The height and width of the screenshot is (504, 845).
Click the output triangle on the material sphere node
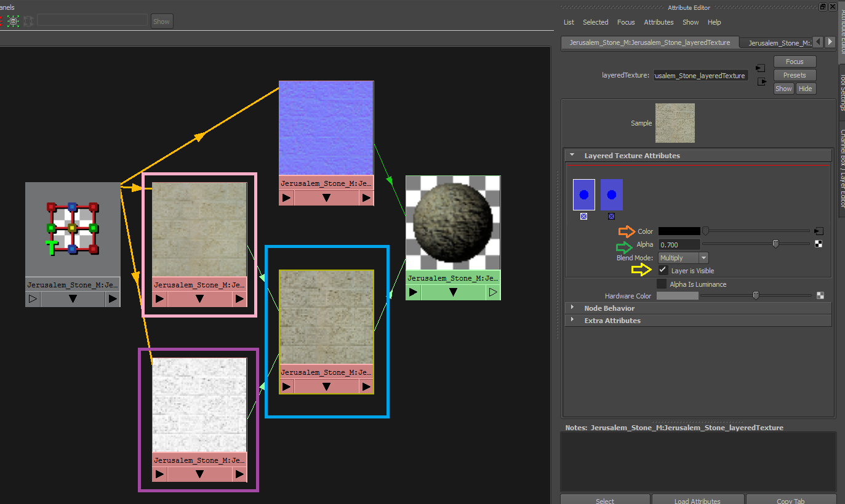point(492,292)
